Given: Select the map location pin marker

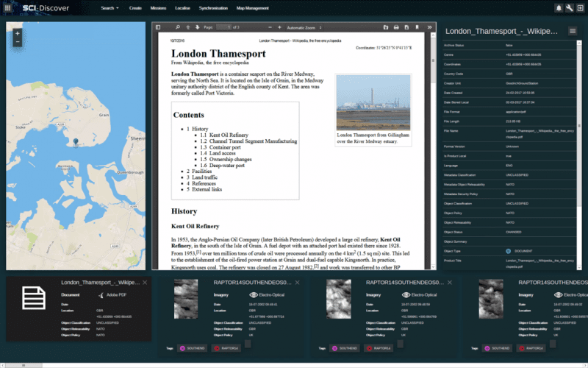Looking at the screenshot, I should coord(76,142).
